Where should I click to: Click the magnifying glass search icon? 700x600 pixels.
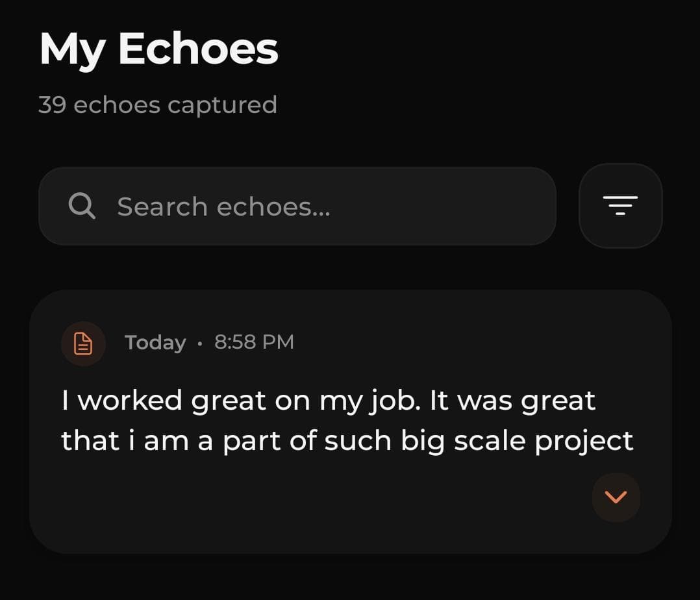(x=82, y=206)
